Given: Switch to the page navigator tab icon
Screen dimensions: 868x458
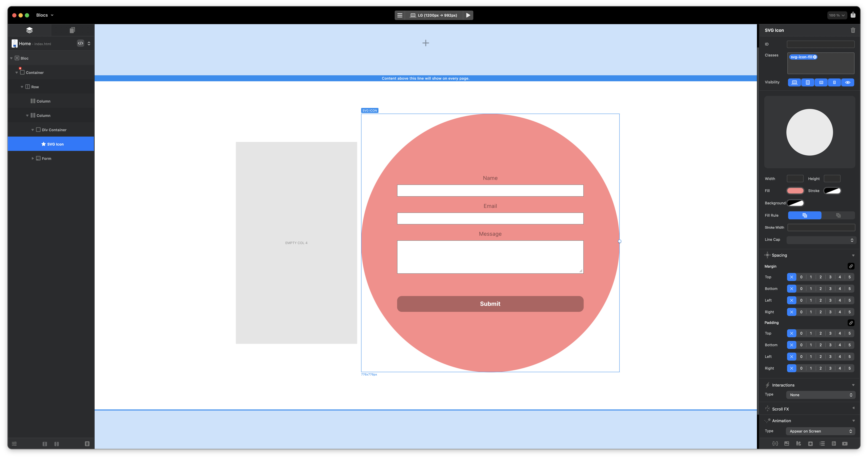Looking at the screenshot, I should pos(72,30).
